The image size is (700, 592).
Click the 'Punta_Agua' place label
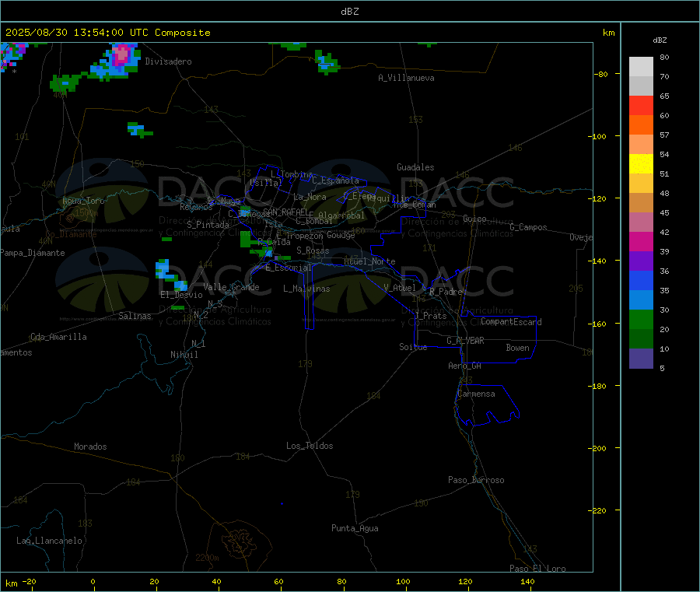click(355, 528)
